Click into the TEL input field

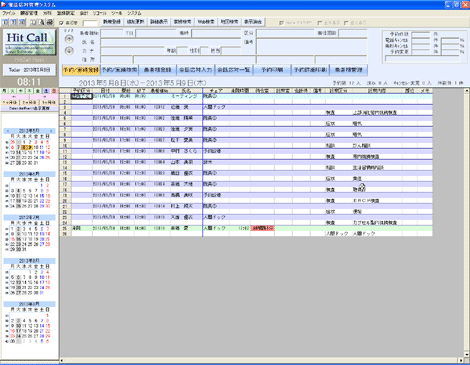(156, 33)
